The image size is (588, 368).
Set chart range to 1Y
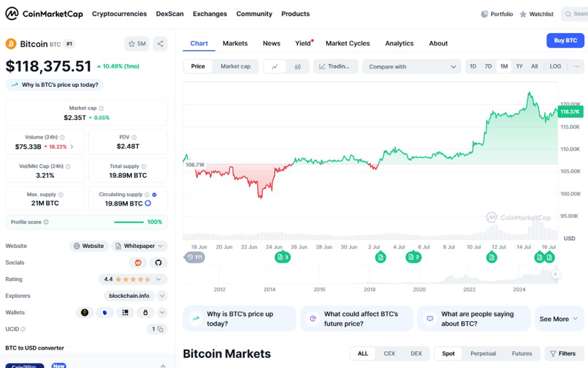[x=519, y=67]
